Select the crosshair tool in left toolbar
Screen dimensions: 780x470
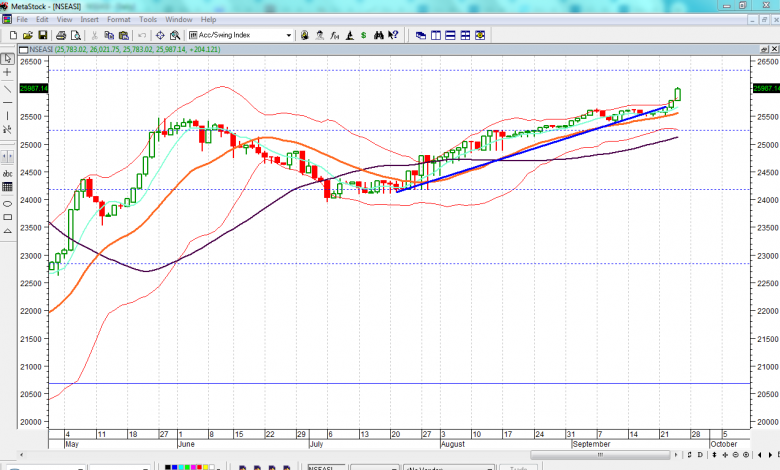tap(8, 73)
